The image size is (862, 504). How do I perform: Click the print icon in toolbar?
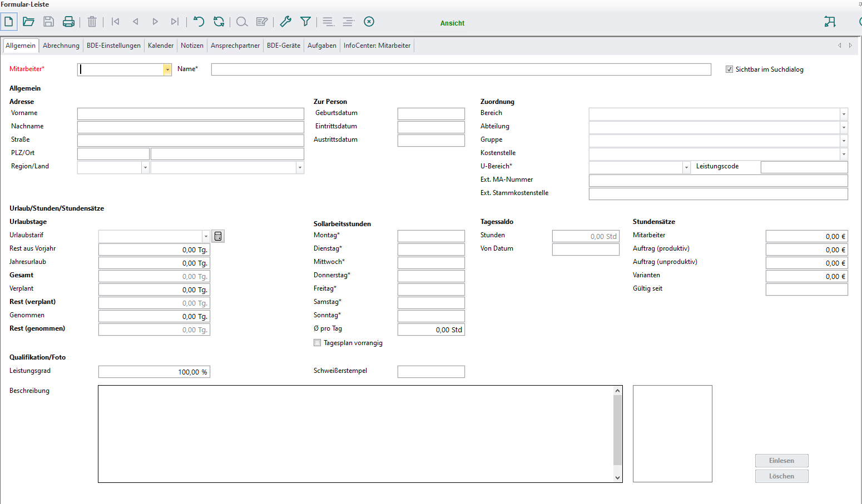[x=68, y=22]
